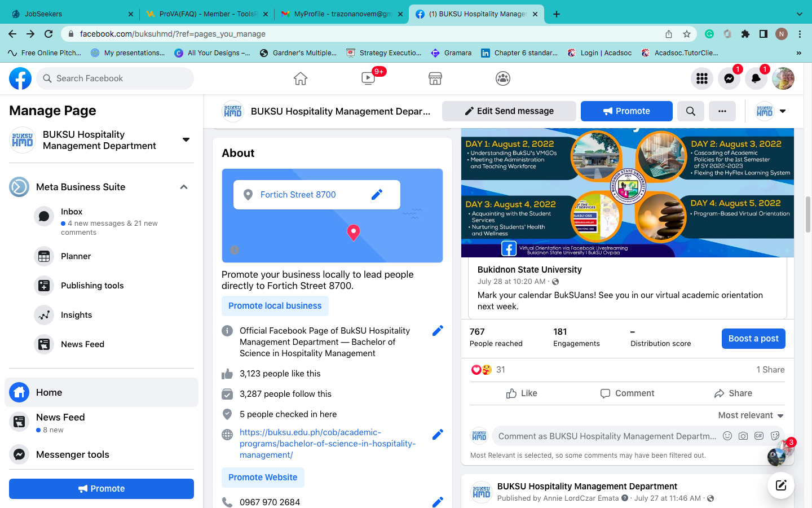Edit the Fortich Street 8700 address
812x508 pixels.
377,195
